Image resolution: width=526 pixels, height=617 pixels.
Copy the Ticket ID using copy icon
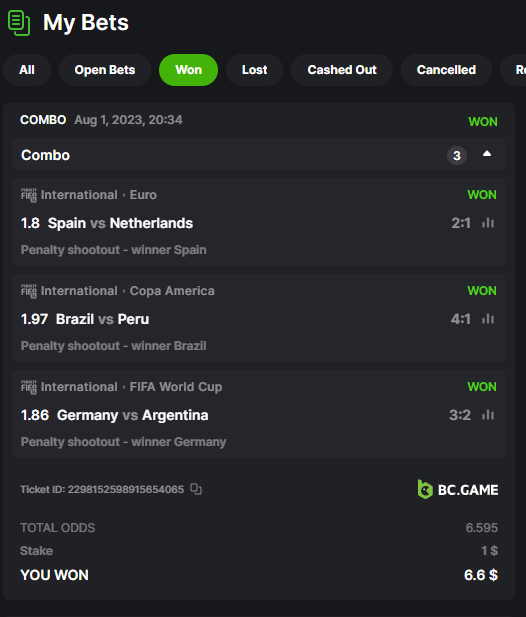196,489
